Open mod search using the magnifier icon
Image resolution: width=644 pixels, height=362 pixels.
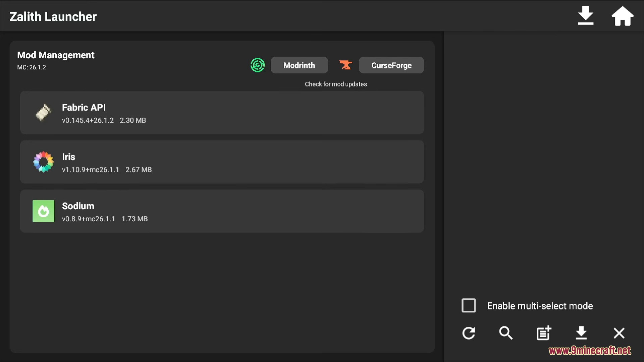click(506, 333)
